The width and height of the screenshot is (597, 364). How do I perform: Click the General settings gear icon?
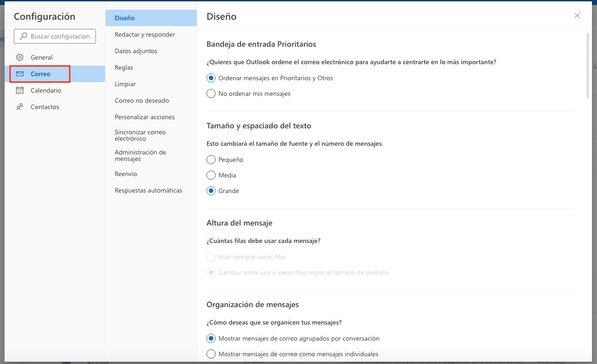pyautogui.click(x=19, y=57)
